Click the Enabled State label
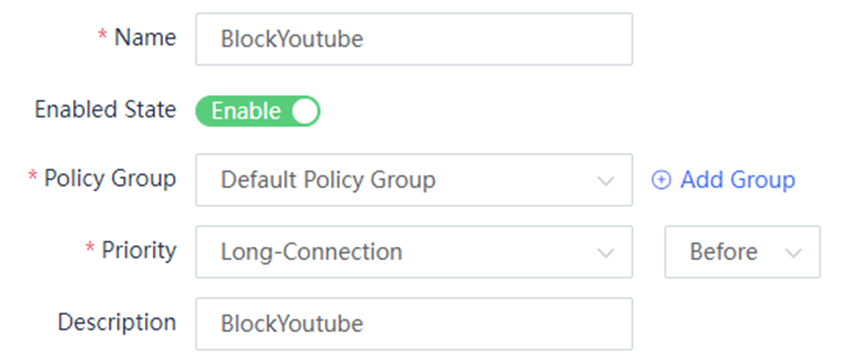Screen dimensions: 863x363 click(106, 109)
